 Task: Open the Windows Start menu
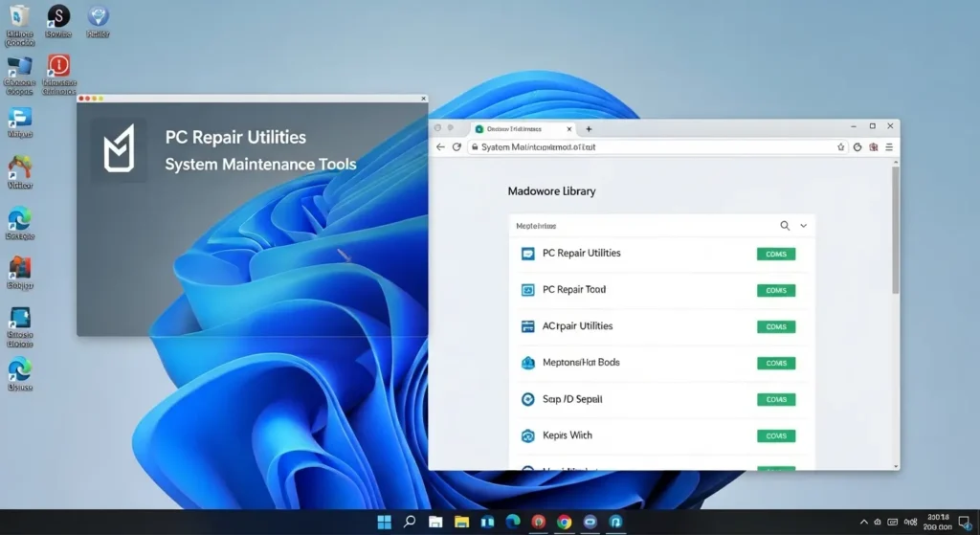coord(385,522)
